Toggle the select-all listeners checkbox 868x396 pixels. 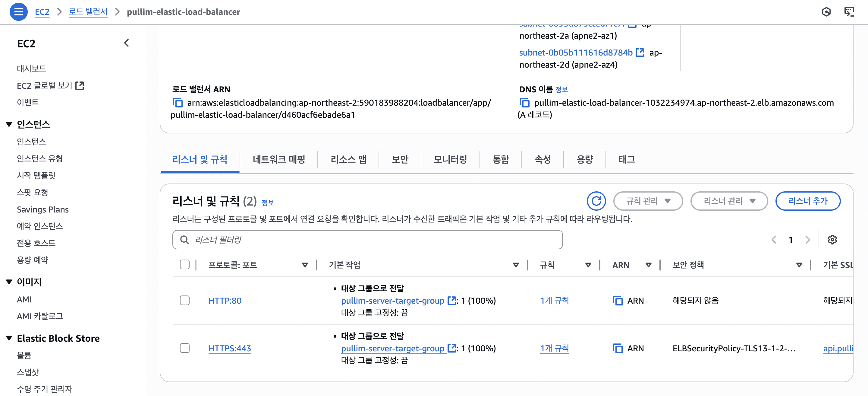(185, 264)
